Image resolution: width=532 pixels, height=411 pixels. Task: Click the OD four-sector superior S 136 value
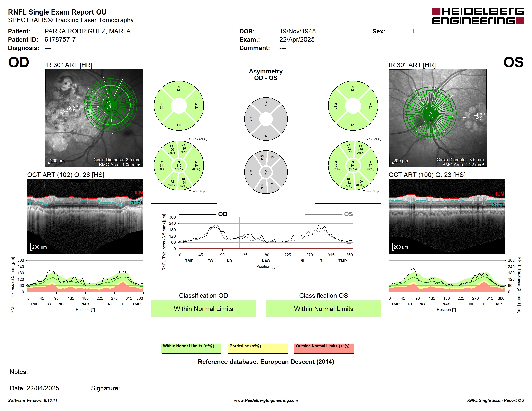pos(179,88)
